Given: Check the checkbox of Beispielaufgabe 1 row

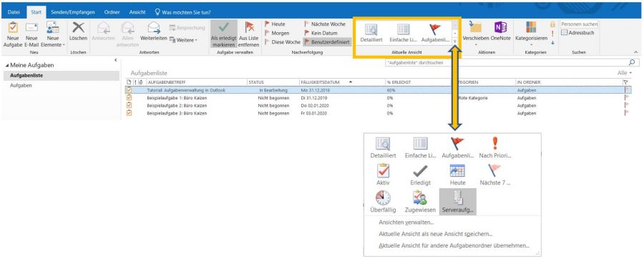Looking at the screenshot, I should 129,98.
